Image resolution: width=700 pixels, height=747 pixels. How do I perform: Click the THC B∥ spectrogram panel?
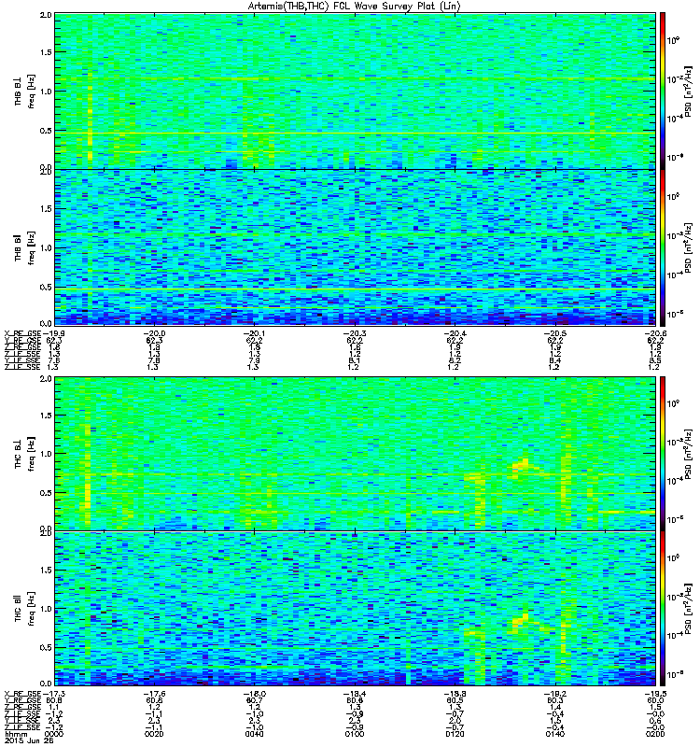coord(356,609)
